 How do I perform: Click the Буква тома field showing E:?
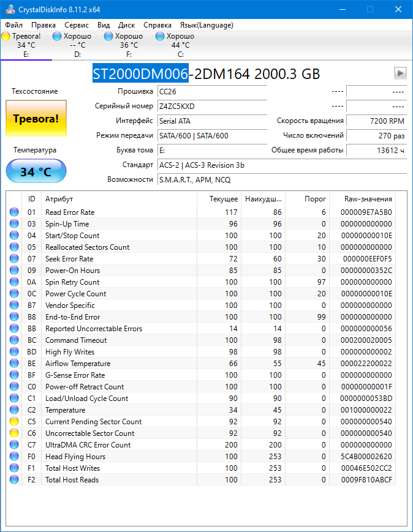point(212,151)
